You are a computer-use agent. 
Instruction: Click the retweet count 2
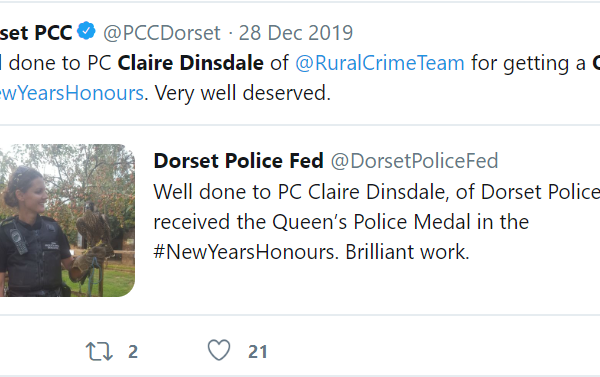coord(133,352)
